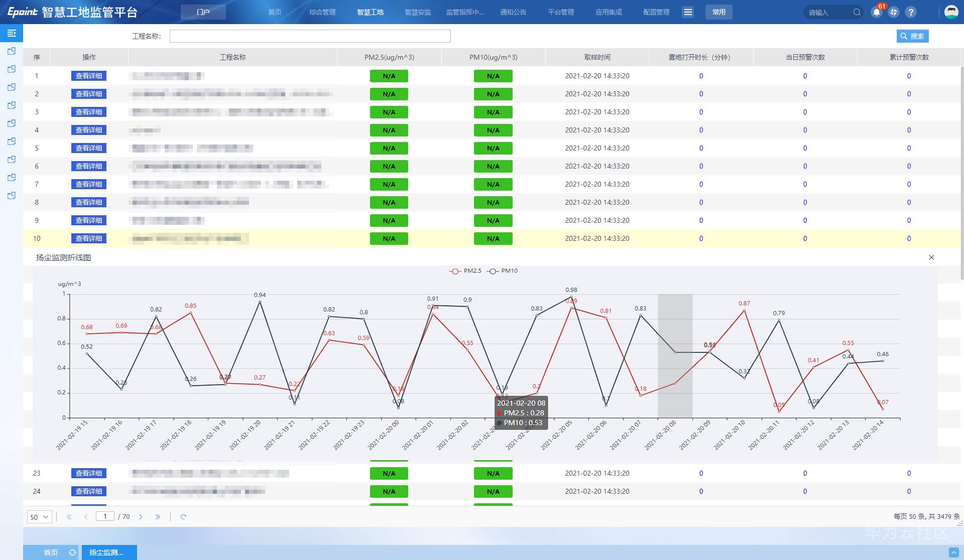The width and height of the screenshot is (964, 560).
Task: Toggle PM2.5 series in chart legend
Action: coord(465,271)
